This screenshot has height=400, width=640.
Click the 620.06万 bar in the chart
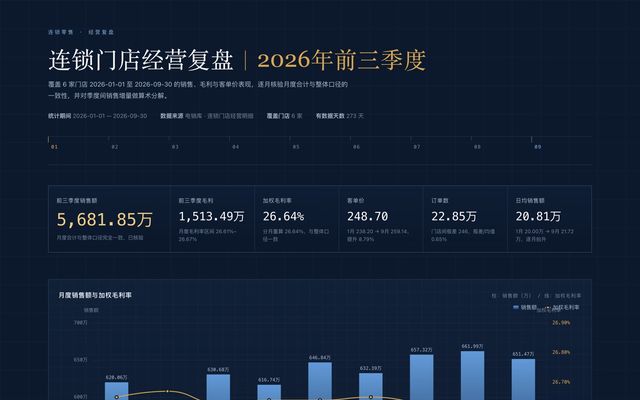[116, 391]
